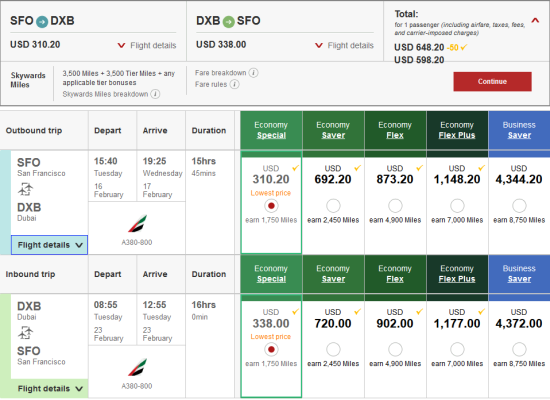Click the Emirates logo in outbound trip

click(137, 224)
